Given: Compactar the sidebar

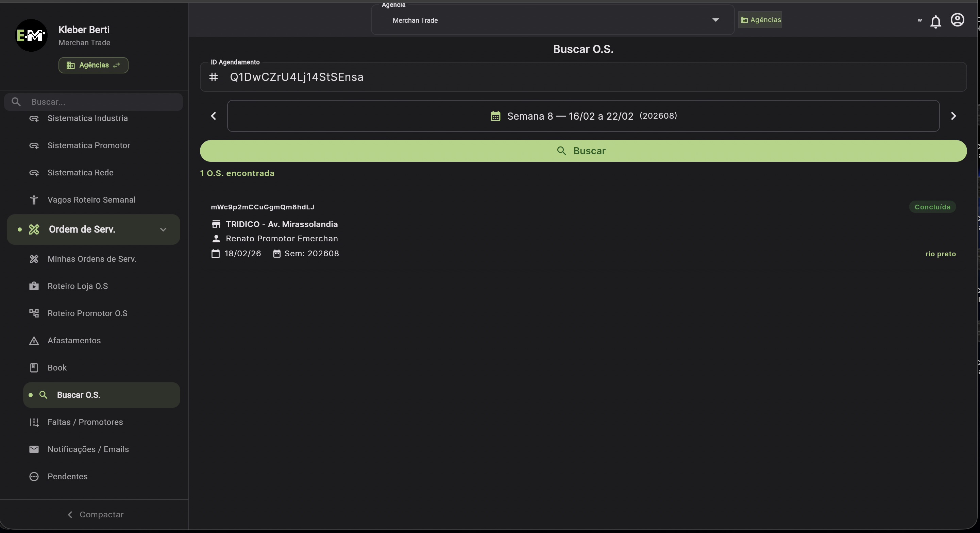Looking at the screenshot, I should click(95, 514).
